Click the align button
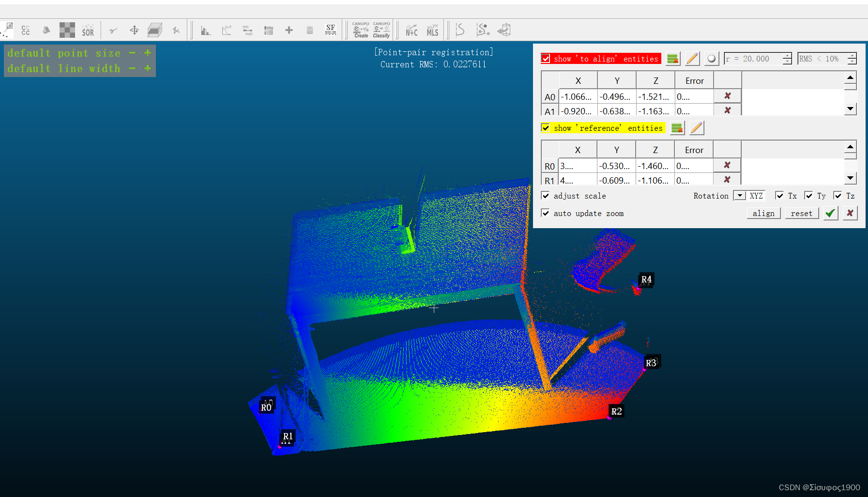 (x=763, y=213)
